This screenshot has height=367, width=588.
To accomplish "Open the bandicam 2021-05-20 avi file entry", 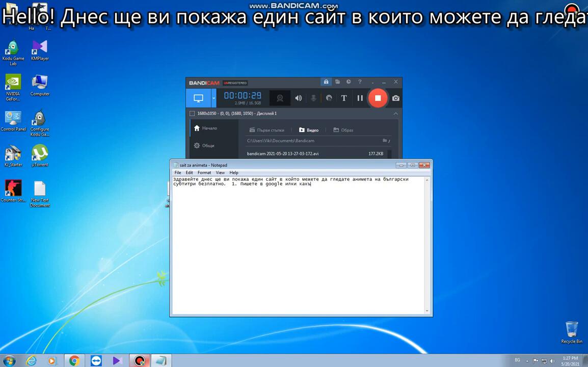I will click(x=283, y=153).
